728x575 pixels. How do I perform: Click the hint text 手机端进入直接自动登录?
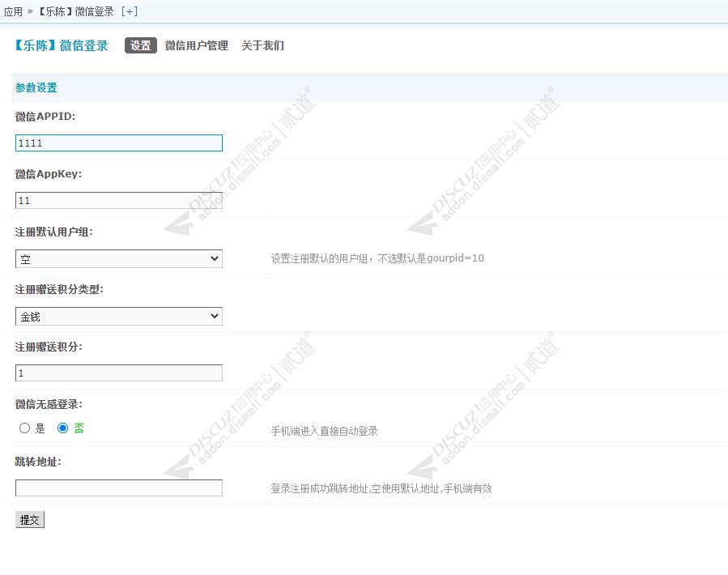point(324,431)
